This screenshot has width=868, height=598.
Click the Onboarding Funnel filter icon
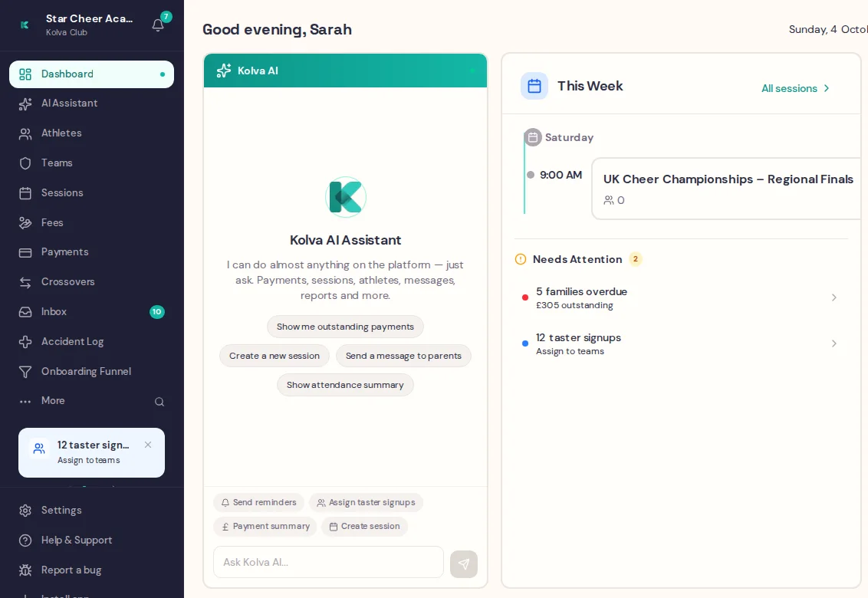[x=25, y=372]
